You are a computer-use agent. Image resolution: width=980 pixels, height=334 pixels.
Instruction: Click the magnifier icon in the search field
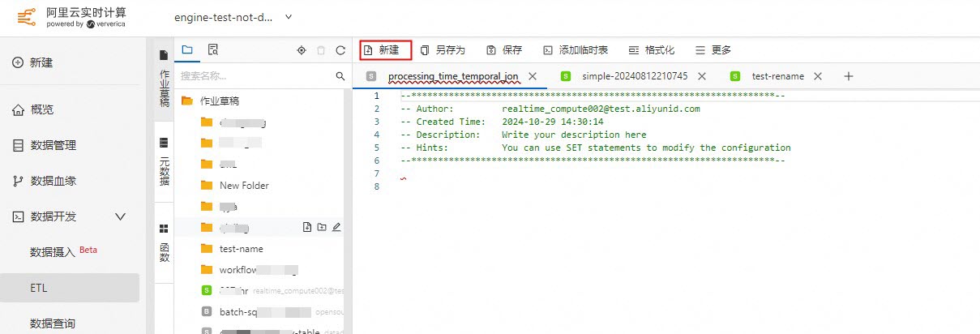coord(340,75)
